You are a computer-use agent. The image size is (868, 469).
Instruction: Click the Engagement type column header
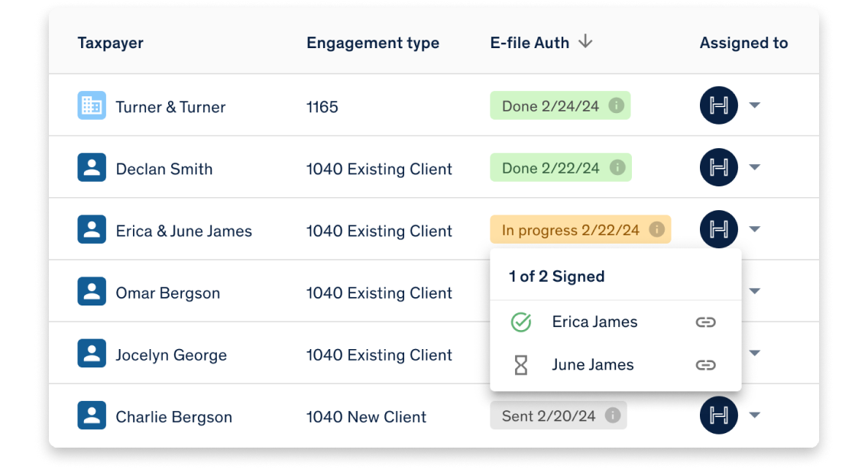point(373,44)
